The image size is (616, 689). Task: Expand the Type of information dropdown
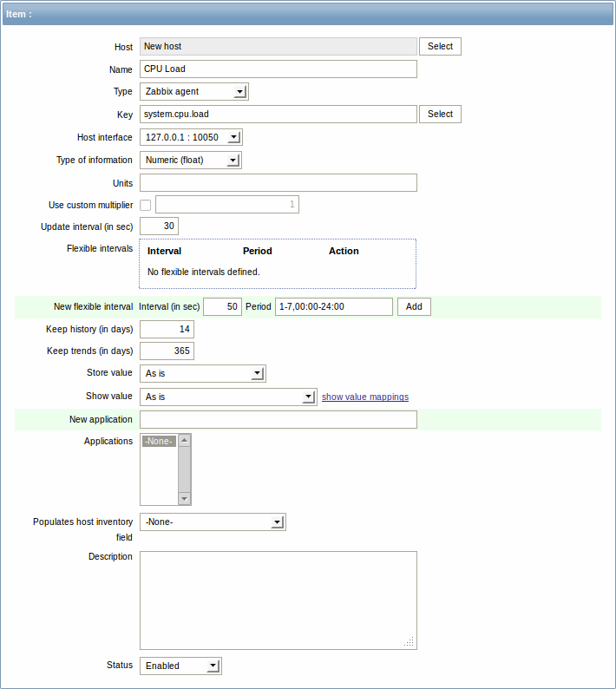(191, 160)
